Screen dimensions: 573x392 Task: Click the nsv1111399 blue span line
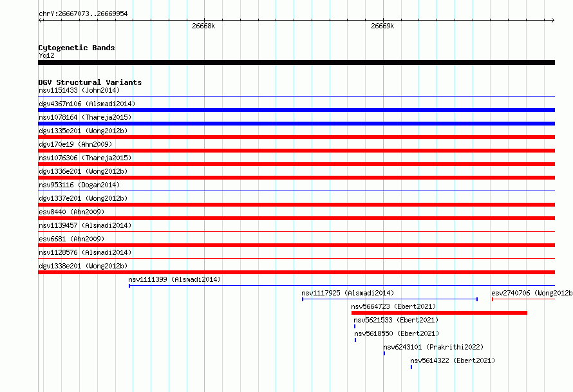342,286
